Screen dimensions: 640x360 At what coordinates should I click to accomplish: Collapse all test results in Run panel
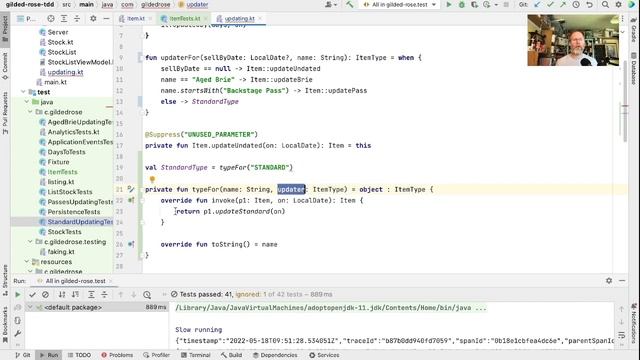coord(104,294)
